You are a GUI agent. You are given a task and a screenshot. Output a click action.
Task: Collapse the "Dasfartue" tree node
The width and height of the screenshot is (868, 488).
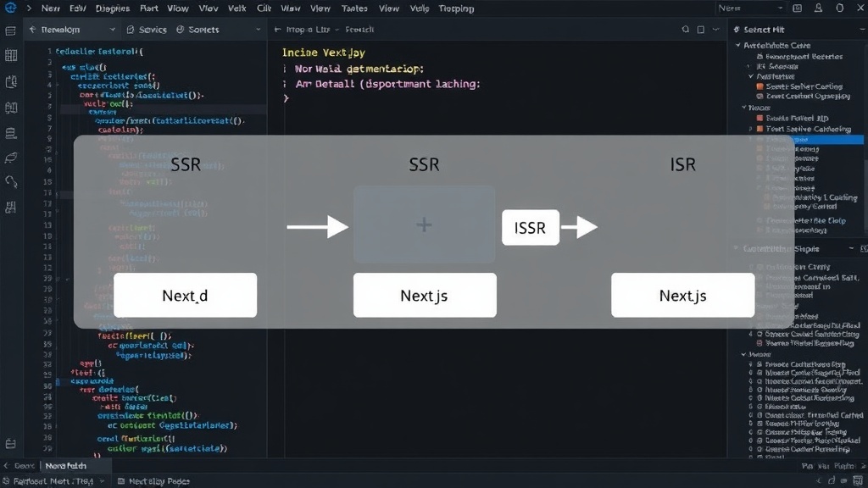pos(751,76)
